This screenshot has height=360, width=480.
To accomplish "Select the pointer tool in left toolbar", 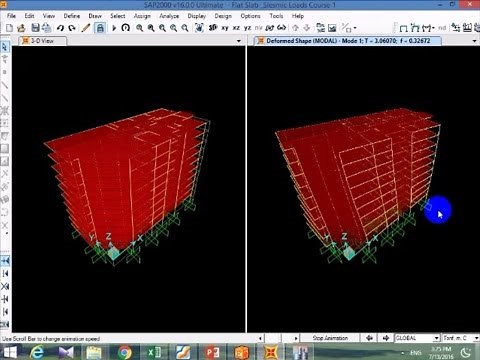I will pyautogui.click(x=5, y=47).
